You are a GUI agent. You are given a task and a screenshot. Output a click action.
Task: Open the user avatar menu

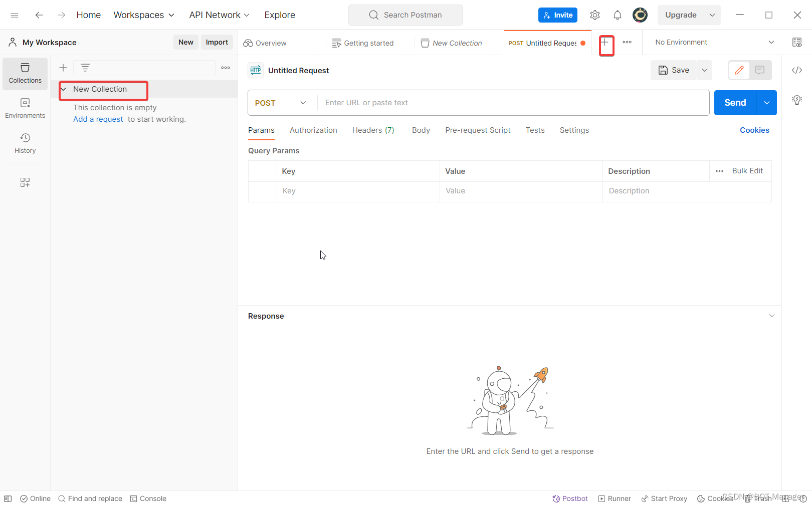(640, 15)
